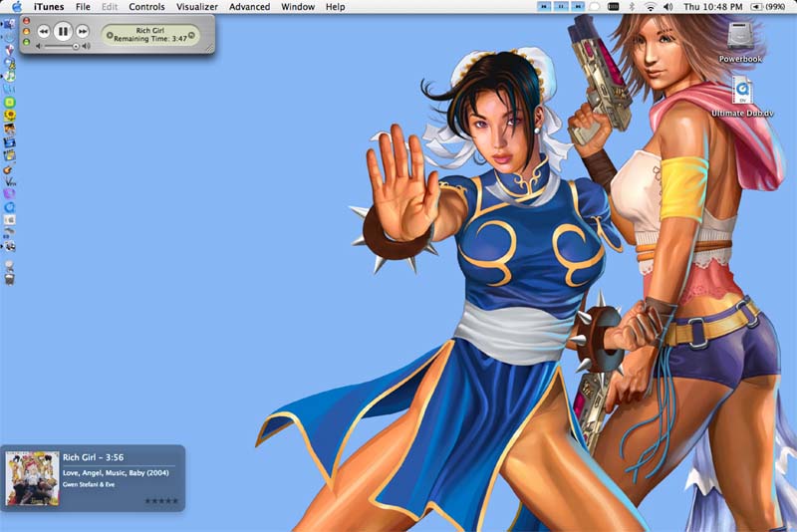The image size is (797, 532).
Task: Click the white oval menu bar extra
Action: point(594,7)
